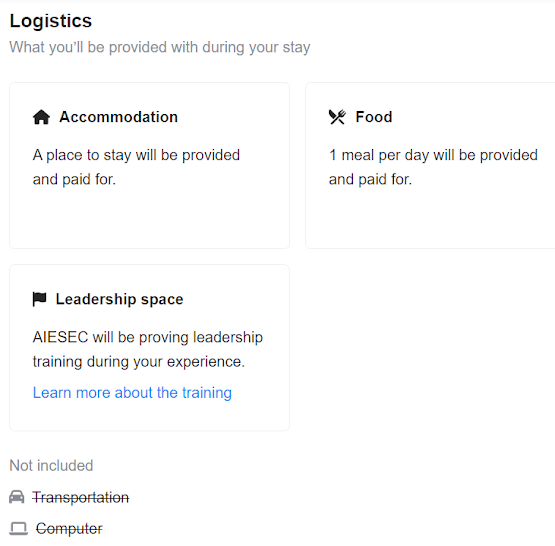This screenshot has height=546, width=555.
Task: Select the Accommodation card heading
Action: (119, 117)
